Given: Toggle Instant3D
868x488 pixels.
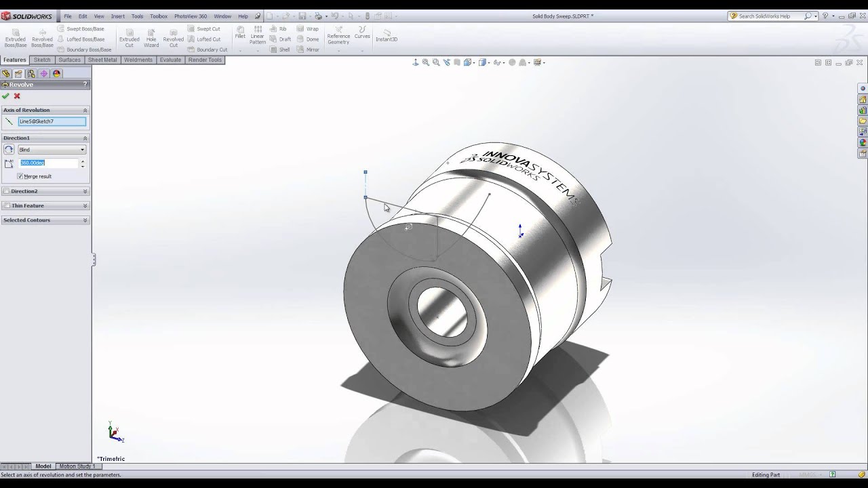Looking at the screenshot, I should tap(387, 35).
